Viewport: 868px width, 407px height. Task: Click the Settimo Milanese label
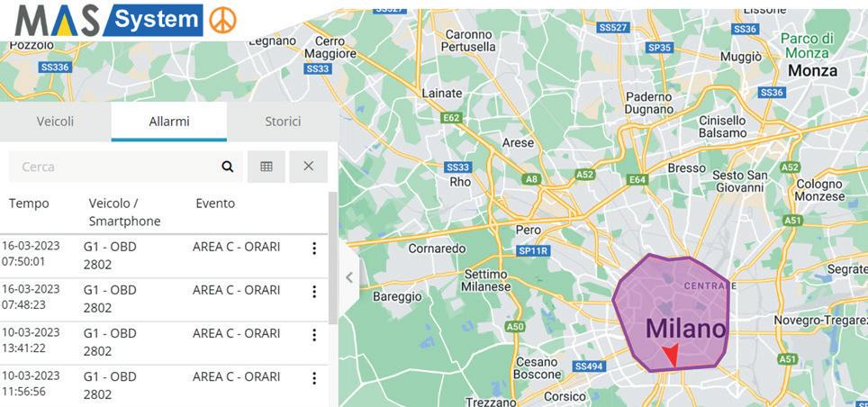click(x=487, y=281)
